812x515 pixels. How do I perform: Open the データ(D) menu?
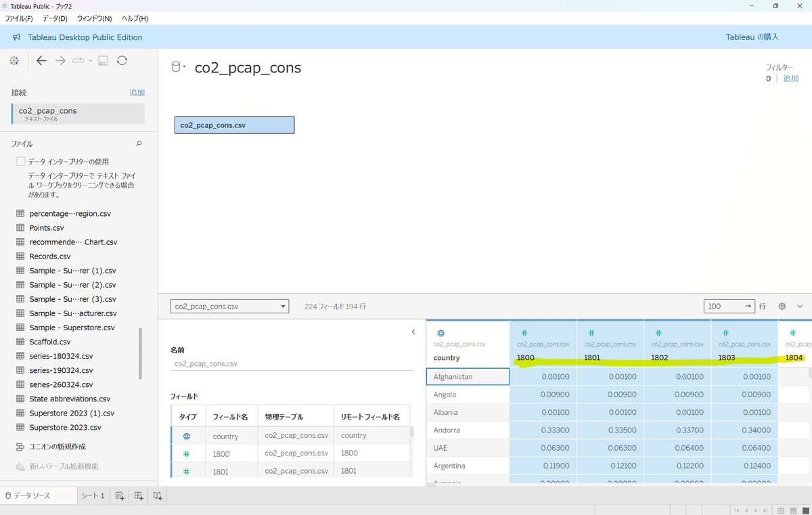click(55, 18)
